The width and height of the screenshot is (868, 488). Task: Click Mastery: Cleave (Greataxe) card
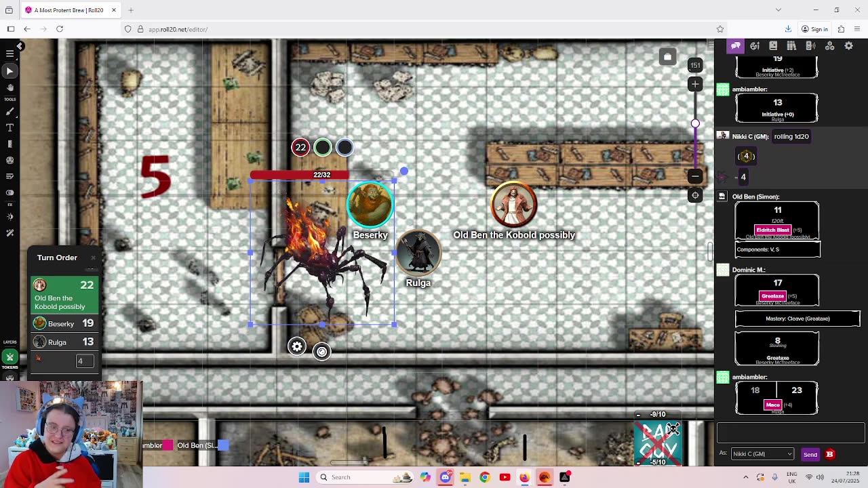pos(797,319)
